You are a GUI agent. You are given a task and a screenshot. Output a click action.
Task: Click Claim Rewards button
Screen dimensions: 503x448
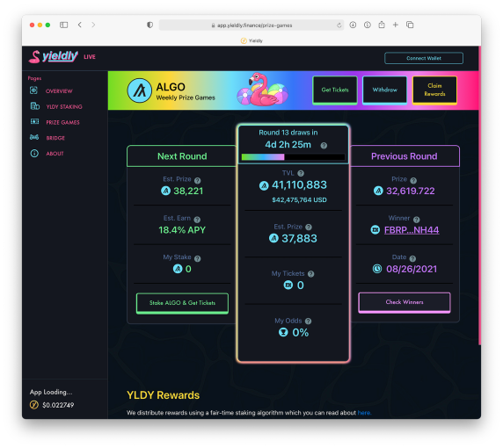434,90
